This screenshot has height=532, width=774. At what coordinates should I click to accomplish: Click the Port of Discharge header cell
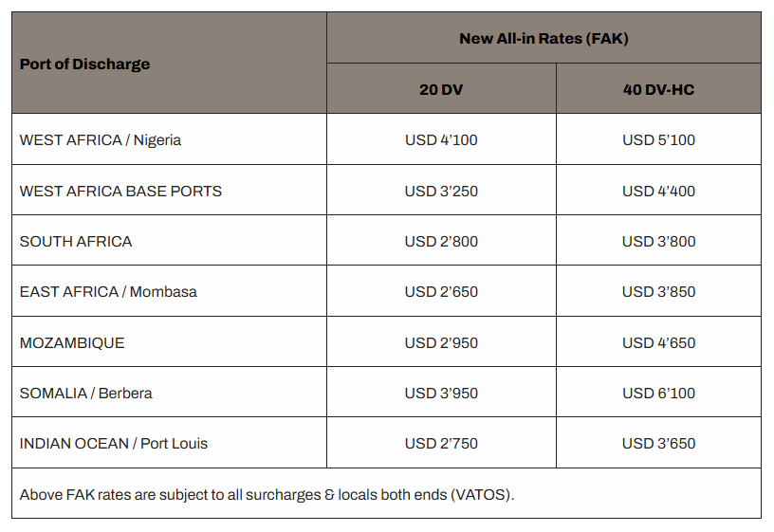[85, 64]
